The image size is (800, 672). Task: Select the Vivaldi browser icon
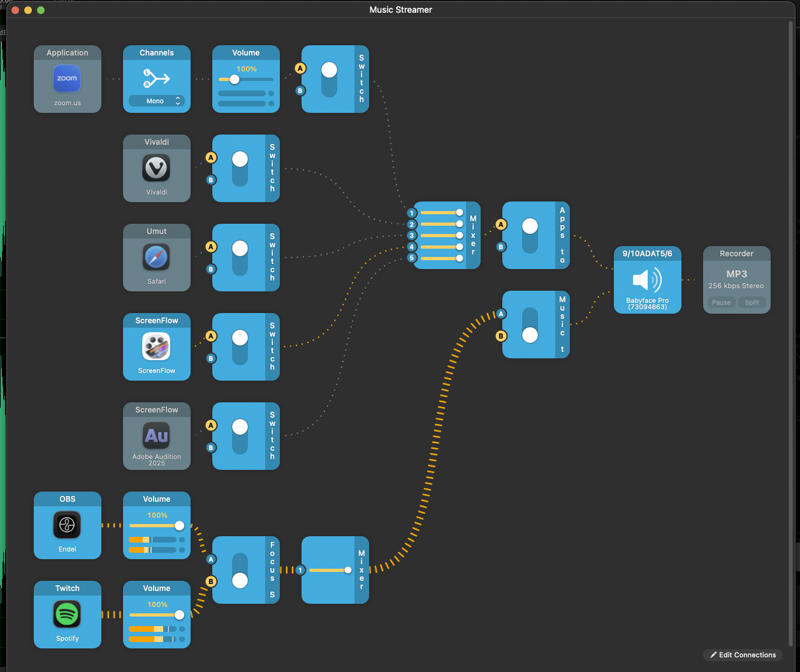(156, 168)
